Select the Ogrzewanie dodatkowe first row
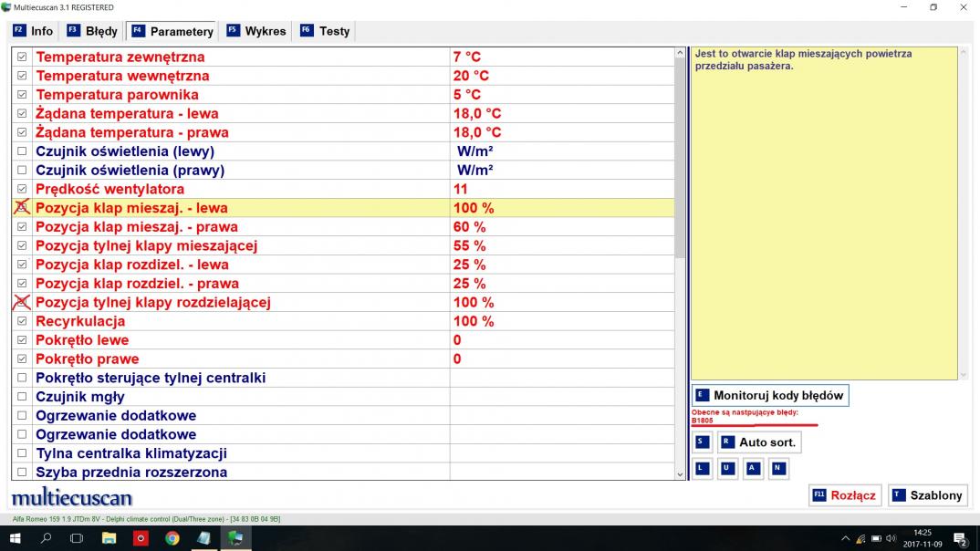 pos(342,415)
